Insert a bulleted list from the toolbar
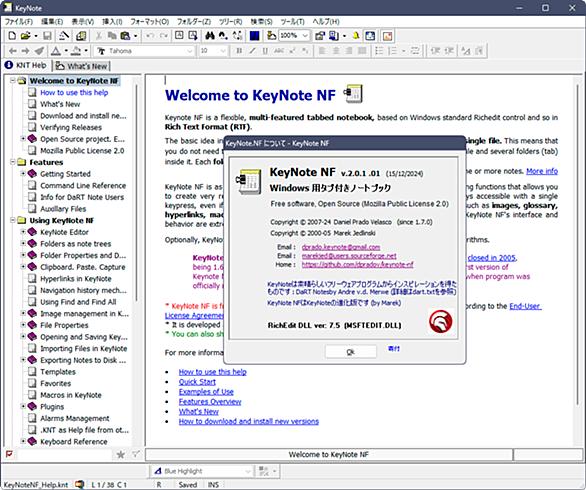 (x=379, y=50)
